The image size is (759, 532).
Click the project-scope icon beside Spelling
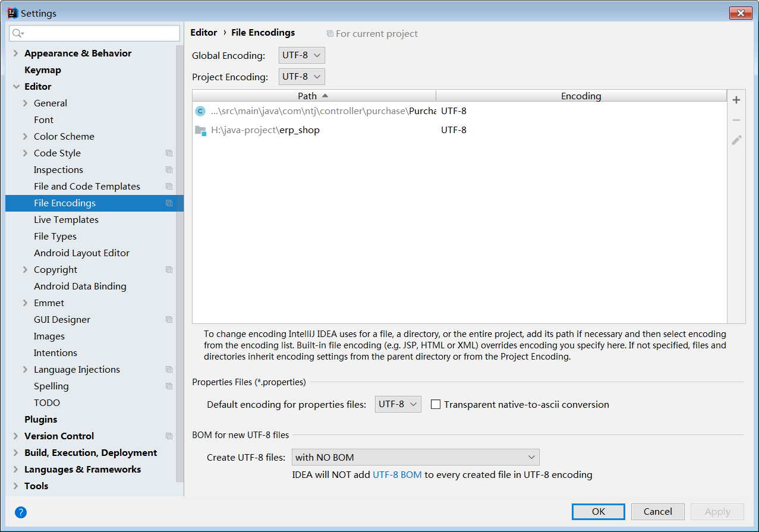pyautogui.click(x=169, y=386)
